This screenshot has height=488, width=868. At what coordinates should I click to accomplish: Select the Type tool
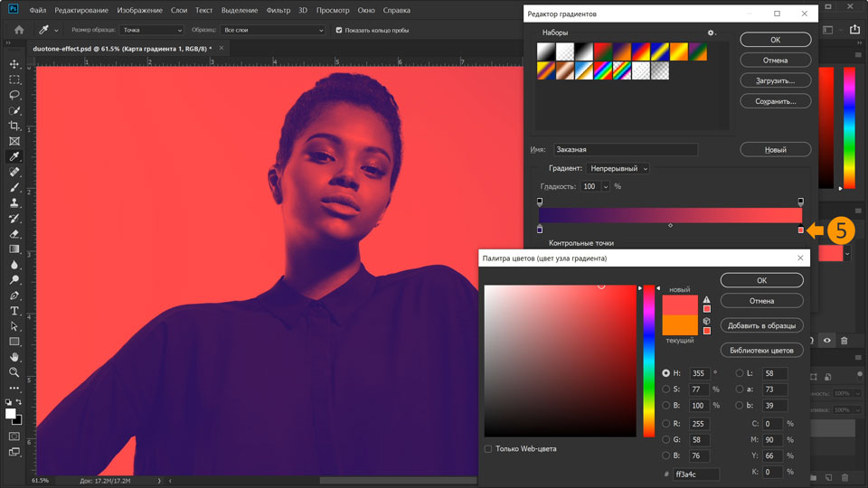pos(14,311)
